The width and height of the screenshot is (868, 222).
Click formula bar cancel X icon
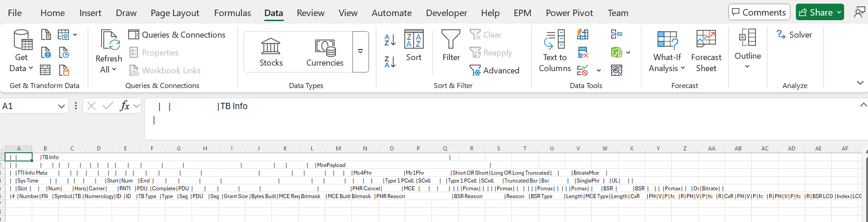[x=91, y=106]
